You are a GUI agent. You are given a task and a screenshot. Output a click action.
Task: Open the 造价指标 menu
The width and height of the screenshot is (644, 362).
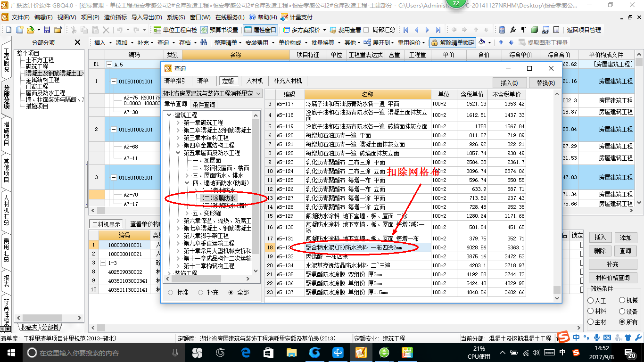tap(116, 17)
